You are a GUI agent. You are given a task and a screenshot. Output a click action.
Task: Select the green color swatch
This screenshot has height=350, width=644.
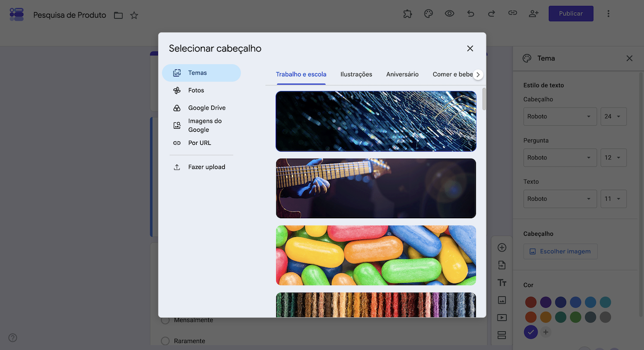click(576, 317)
